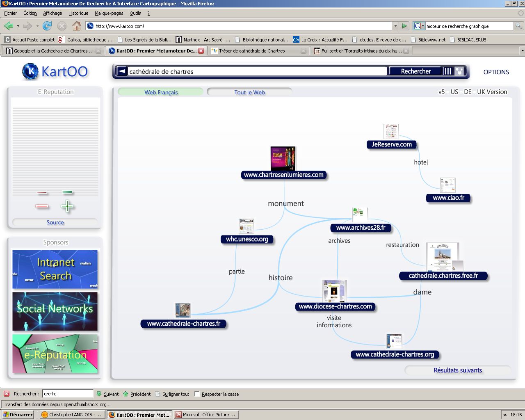
Task: Click the Source button
Action: (55, 222)
